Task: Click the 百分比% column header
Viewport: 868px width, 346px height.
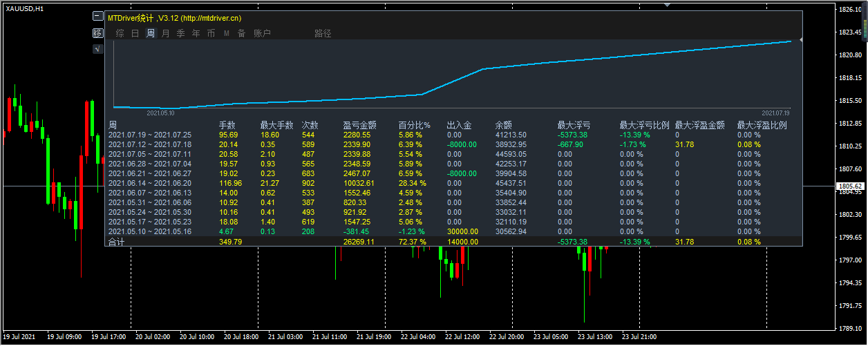Action: 415,126
